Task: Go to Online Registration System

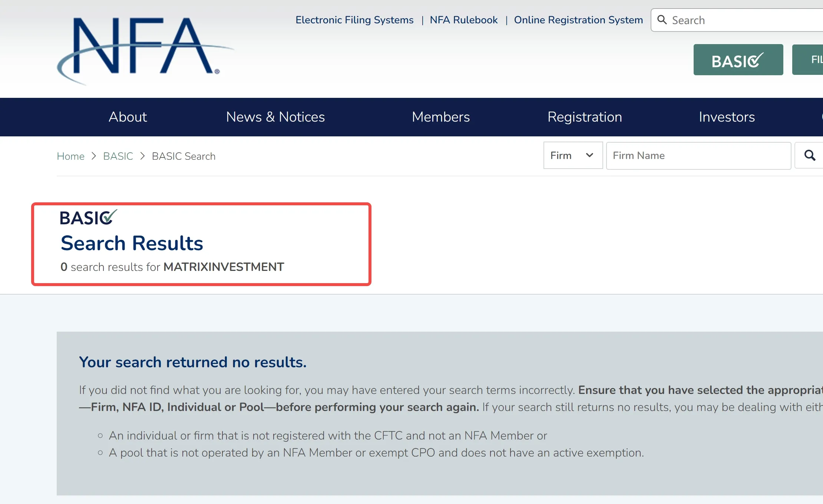Action: 578,20
